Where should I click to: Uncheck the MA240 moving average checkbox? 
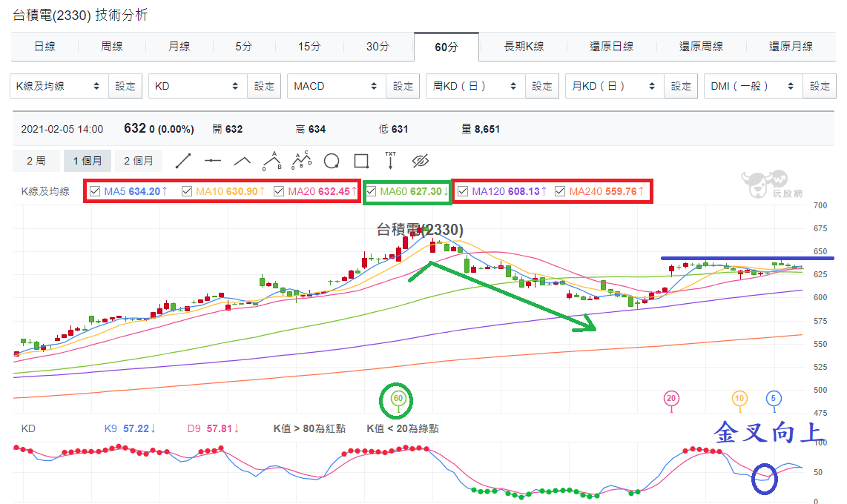coord(560,191)
